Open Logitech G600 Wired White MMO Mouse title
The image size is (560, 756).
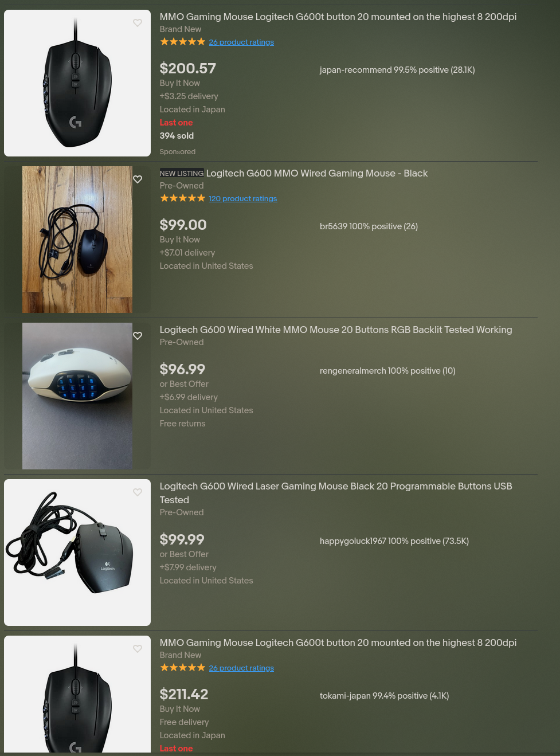[336, 330]
